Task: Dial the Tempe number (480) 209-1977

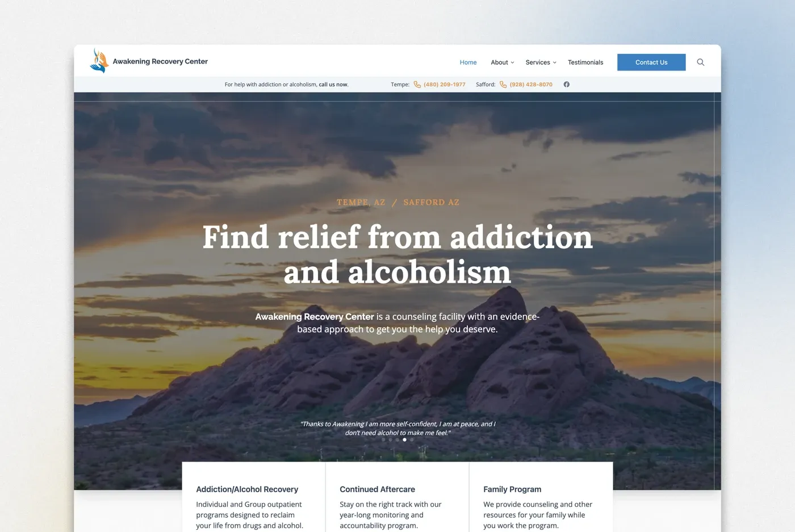Action: coord(444,85)
